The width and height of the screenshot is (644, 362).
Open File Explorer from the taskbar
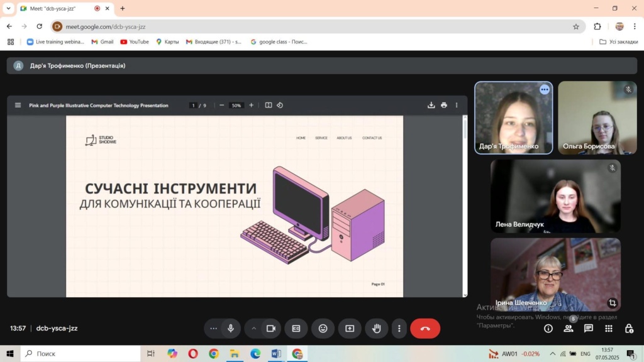click(x=234, y=353)
